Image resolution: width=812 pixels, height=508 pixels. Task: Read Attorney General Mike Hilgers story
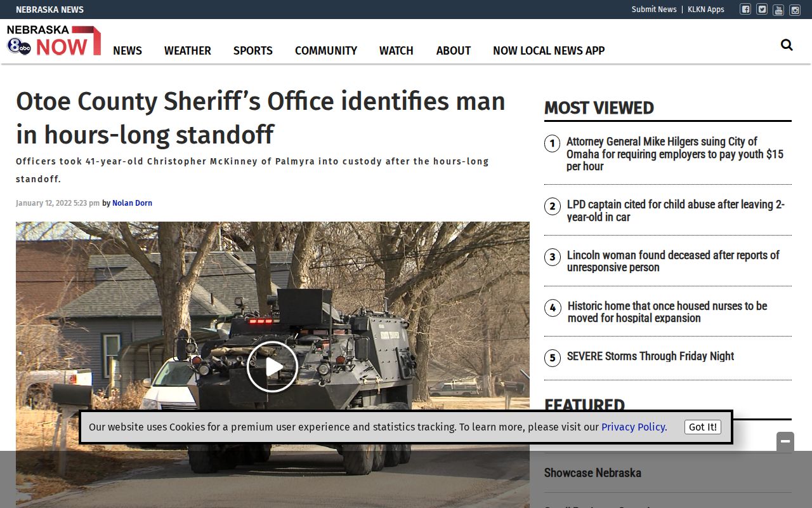[675, 154]
